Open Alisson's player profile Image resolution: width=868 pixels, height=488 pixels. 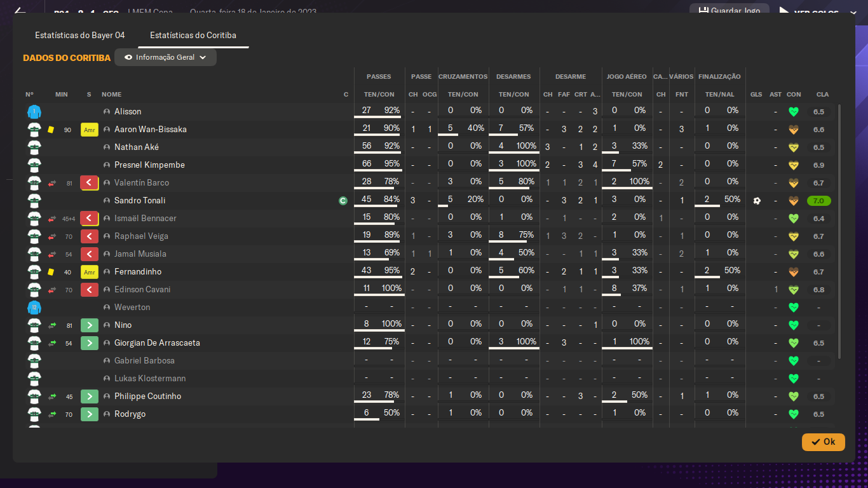tap(128, 112)
